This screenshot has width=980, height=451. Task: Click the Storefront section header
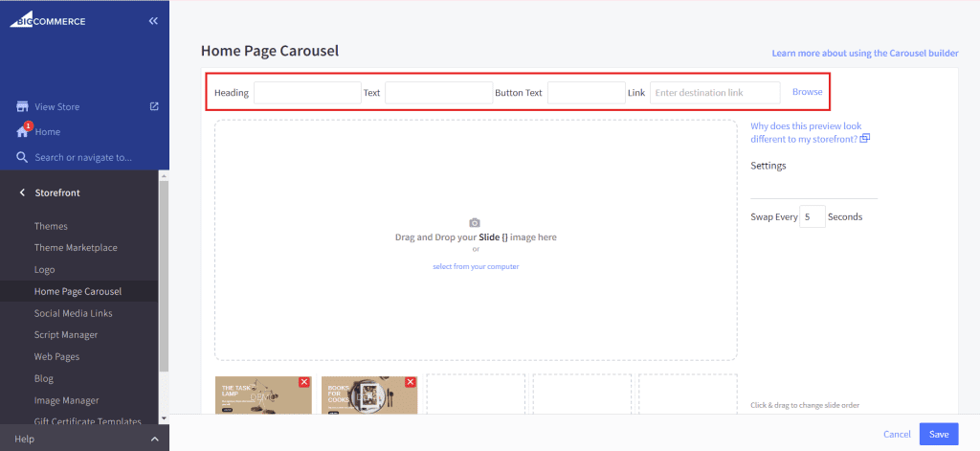tap(57, 192)
